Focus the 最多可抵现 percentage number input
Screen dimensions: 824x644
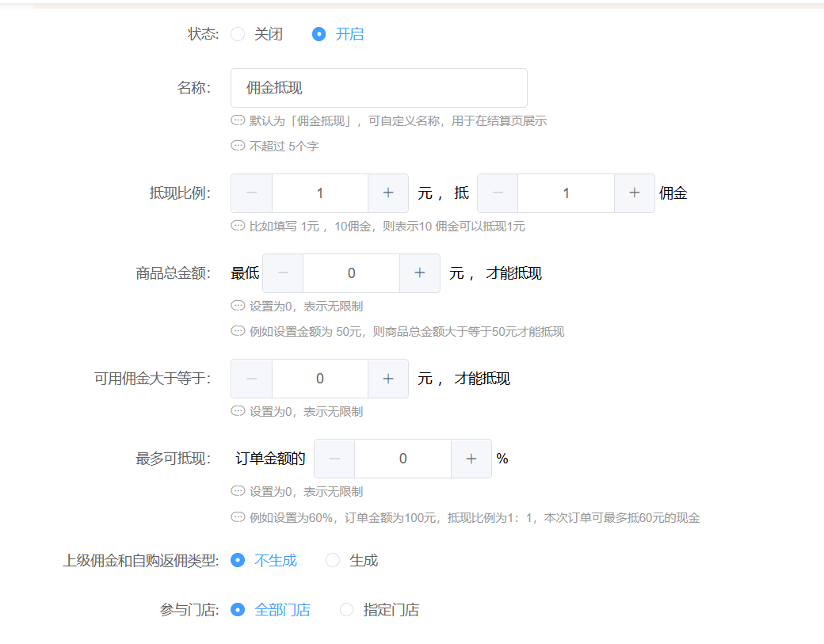pos(402,459)
